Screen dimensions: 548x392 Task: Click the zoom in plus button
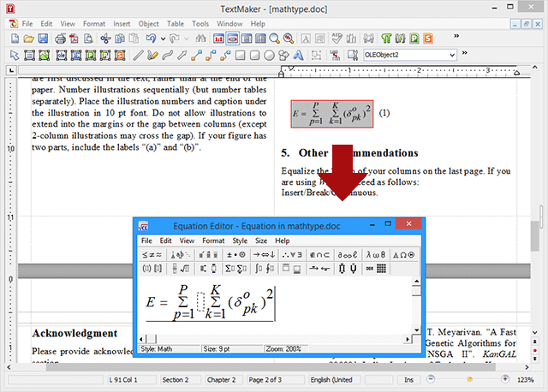point(505,379)
